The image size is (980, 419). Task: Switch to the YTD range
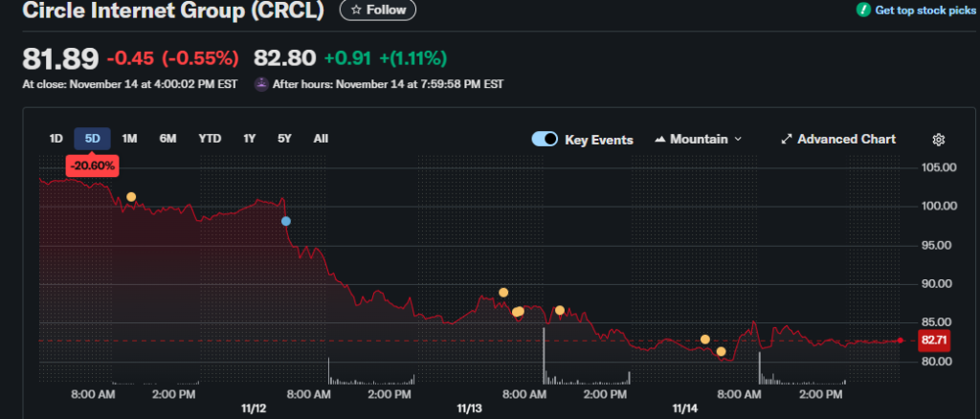tap(210, 139)
